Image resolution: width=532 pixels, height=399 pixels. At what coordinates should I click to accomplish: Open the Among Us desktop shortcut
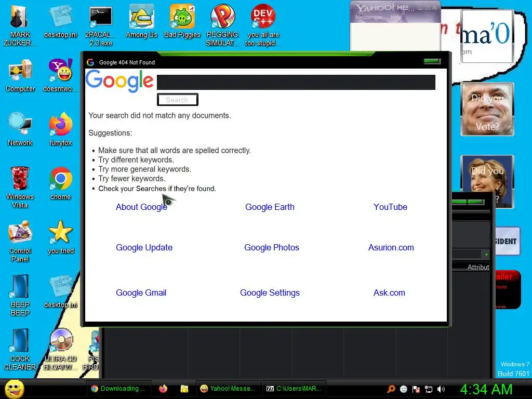141,21
